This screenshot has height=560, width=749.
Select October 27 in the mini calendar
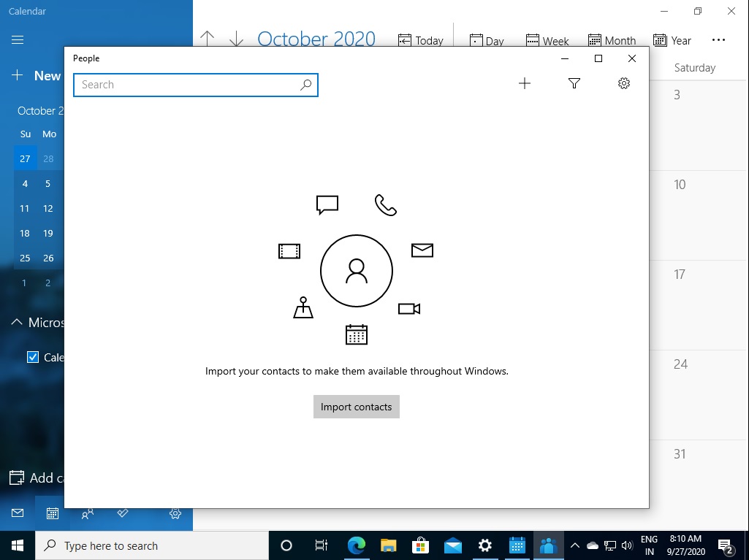(25, 158)
